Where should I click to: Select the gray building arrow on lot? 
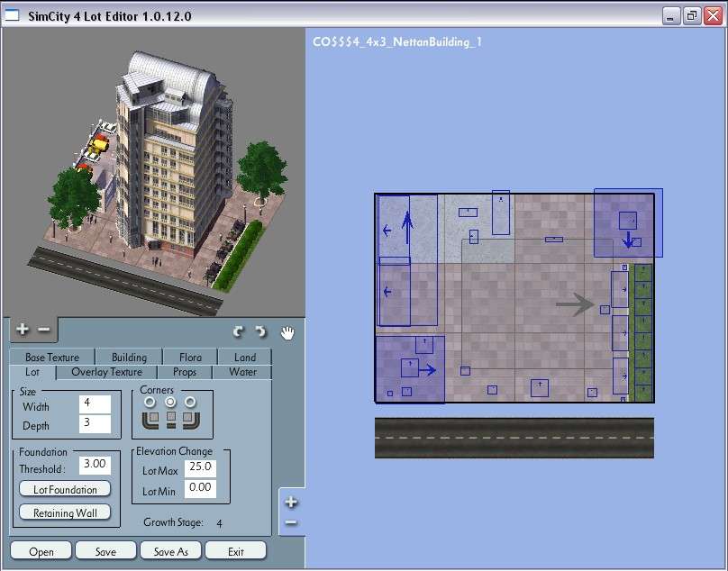(x=575, y=304)
